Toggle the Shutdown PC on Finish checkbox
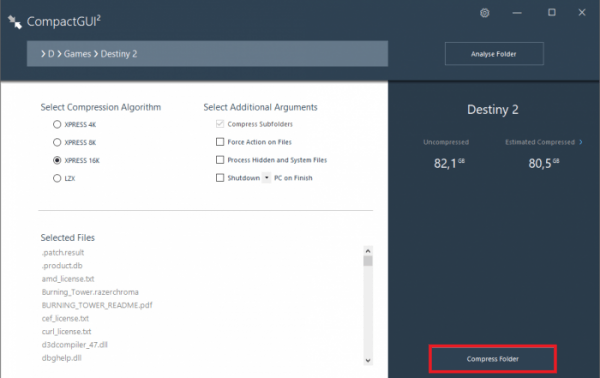Viewport: 600px width, 378px height. pos(220,178)
